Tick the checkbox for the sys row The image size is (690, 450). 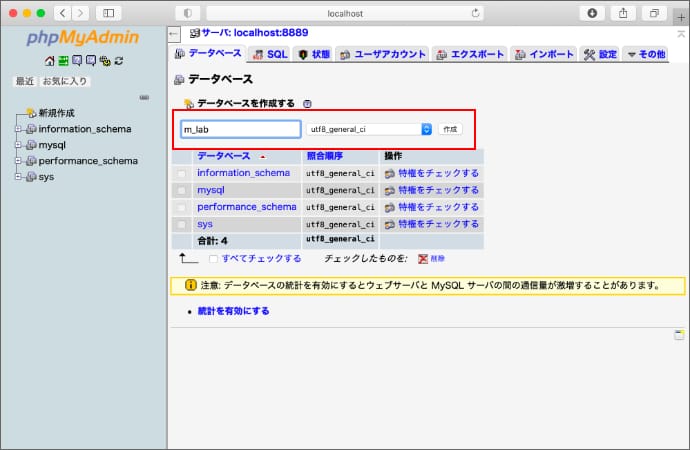pyautogui.click(x=181, y=224)
